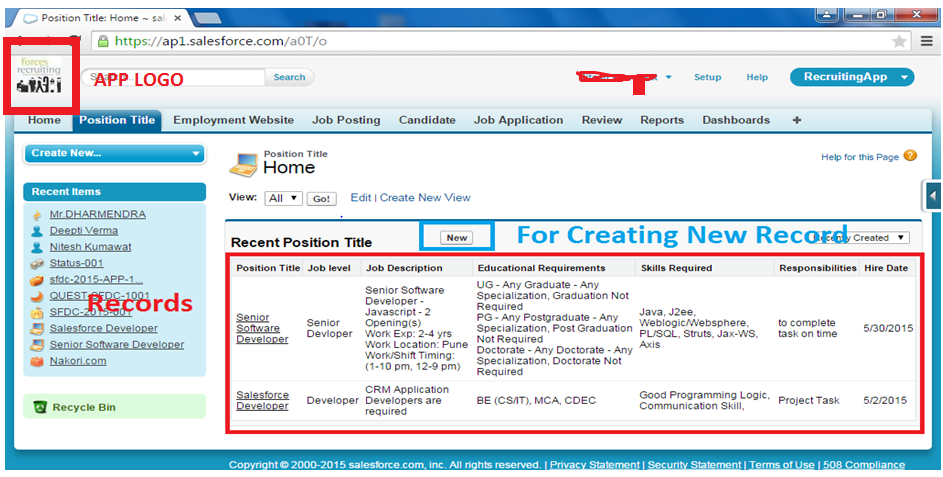Switch to the Job Application tab
This screenshot has height=477, width=943.
pyautogui.click(x=518, y=120)
